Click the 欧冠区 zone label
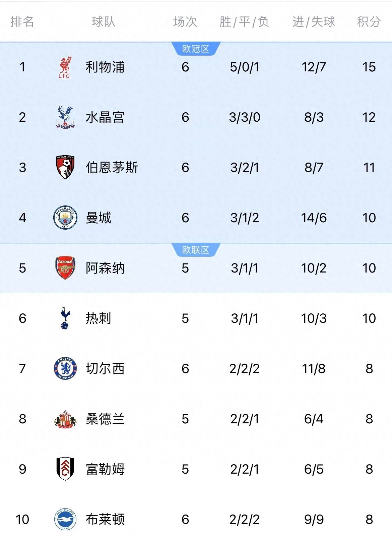Viewport: 392px width, 541px height. [x=196, y=49]
